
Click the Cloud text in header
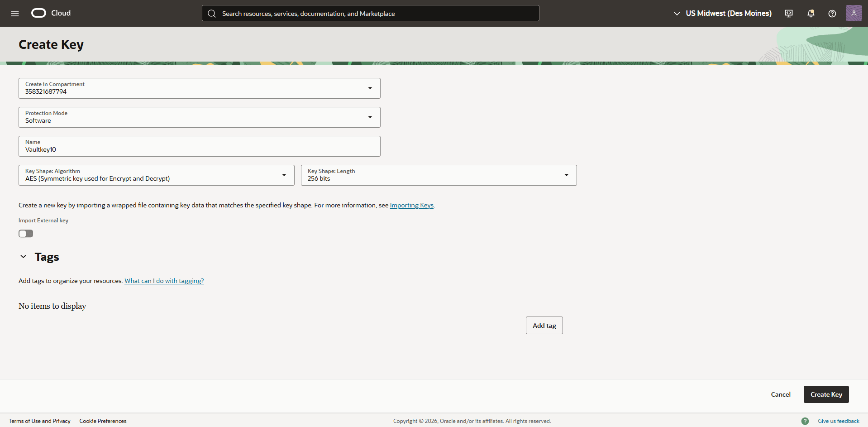(61, 13)
